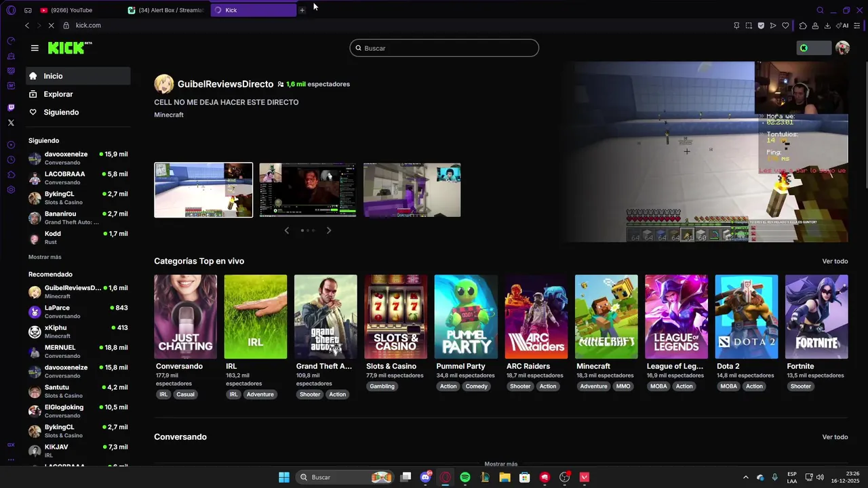Open davooxeneize in the Siguiendo list
Image resolution: width=868 pixels, height=488 pixels.
[78, 158]
